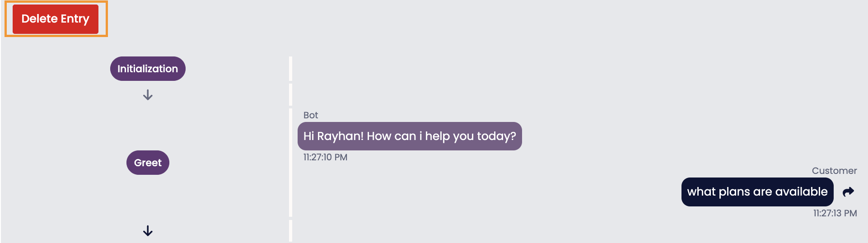This screenshot has width=868, height=243.
Task: Click the divider segment beside the first arrow
Action: pos(290,95)
